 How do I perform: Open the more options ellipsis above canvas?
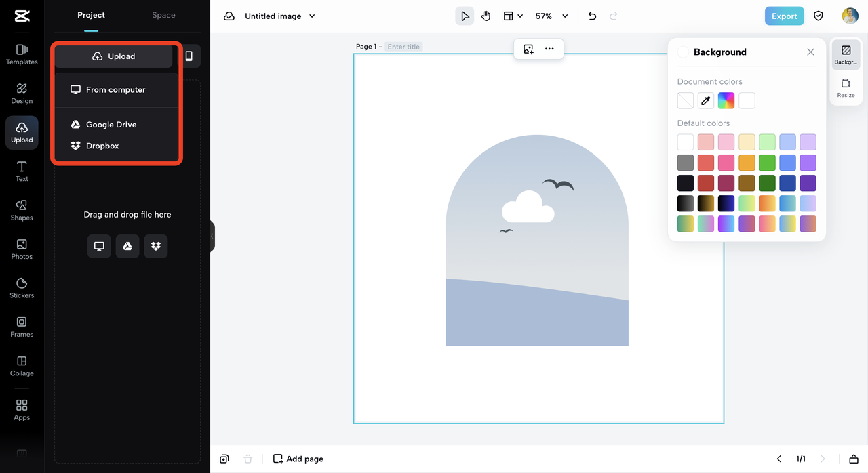tap(549, 49)
